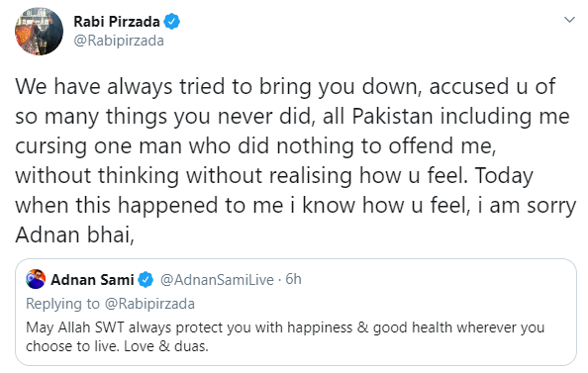Click the word 'Pakistan' in the tweet
The height and width of the screenshot is (373, 588).
coord(392,116)
